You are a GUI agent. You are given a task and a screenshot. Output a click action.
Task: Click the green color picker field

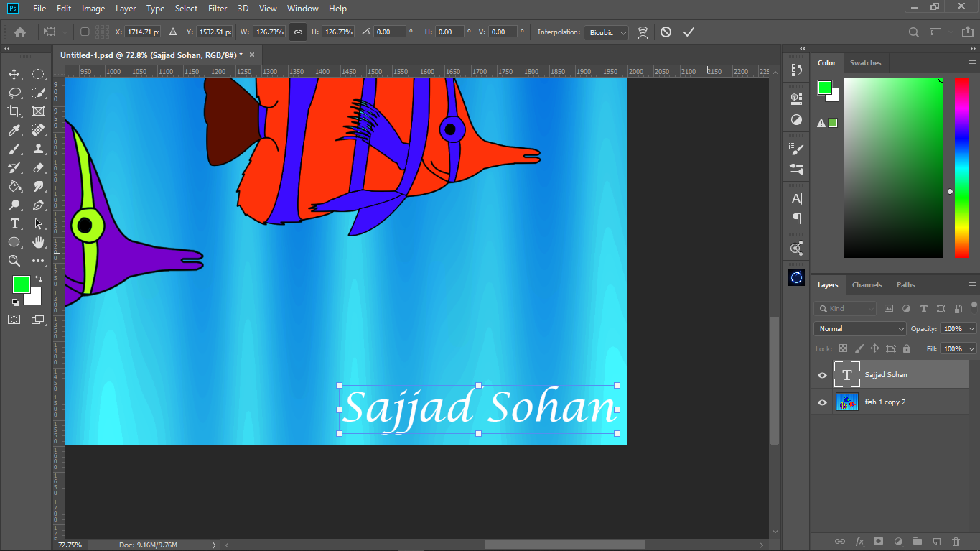point(893,168)
